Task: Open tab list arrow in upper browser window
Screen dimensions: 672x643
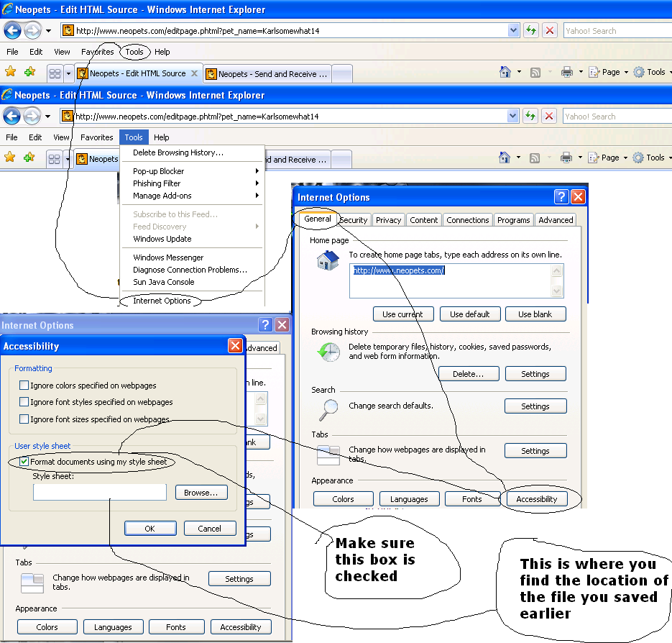Action: [x=68, y=74]
